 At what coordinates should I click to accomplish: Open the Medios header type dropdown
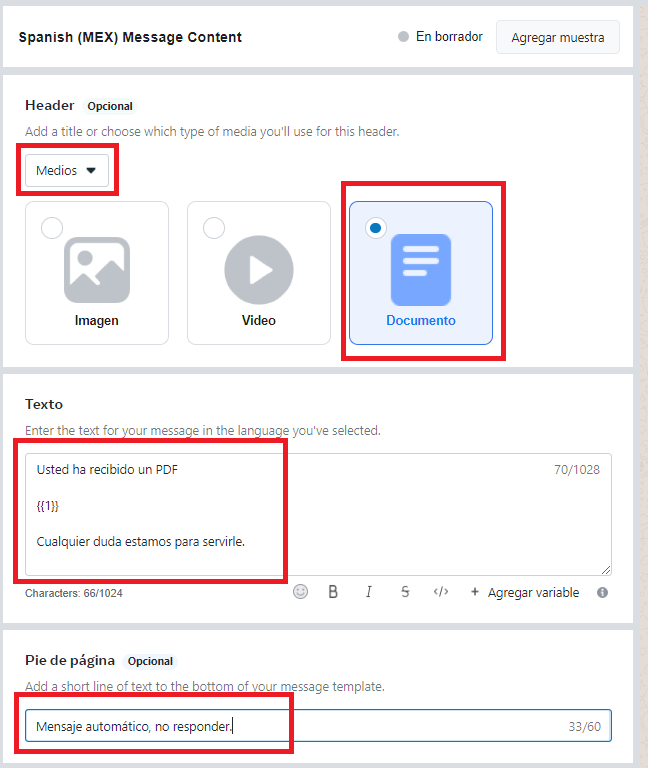67,170
